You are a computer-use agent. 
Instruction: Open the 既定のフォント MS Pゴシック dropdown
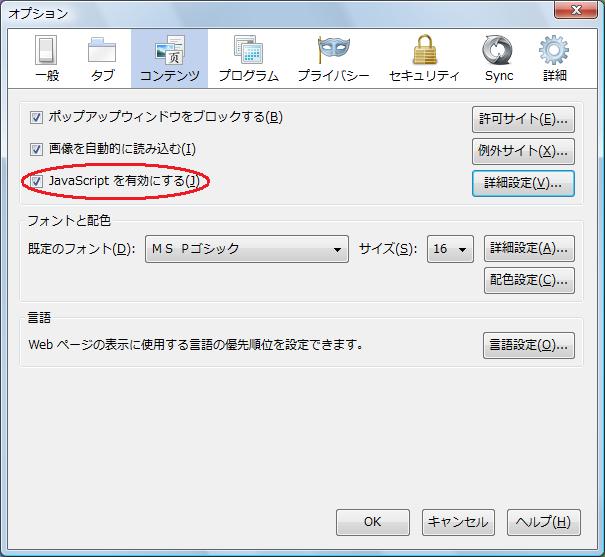247,249
